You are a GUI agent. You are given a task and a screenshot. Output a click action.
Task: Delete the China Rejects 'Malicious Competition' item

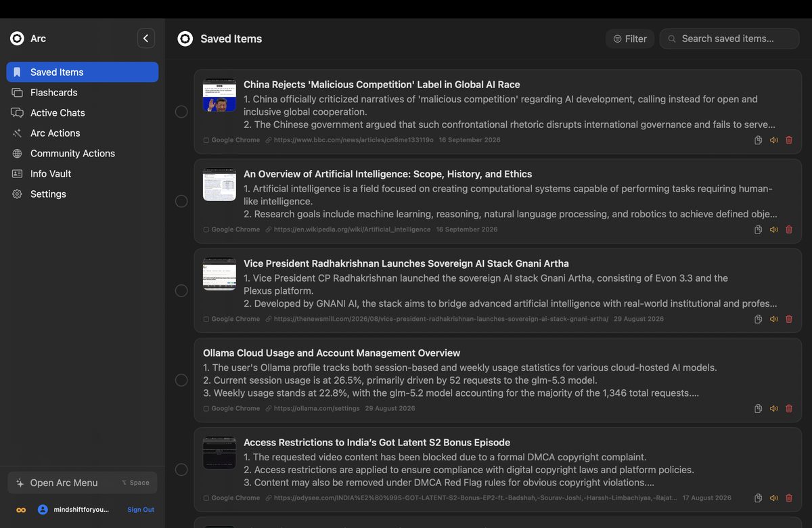[x=789, y=140]
